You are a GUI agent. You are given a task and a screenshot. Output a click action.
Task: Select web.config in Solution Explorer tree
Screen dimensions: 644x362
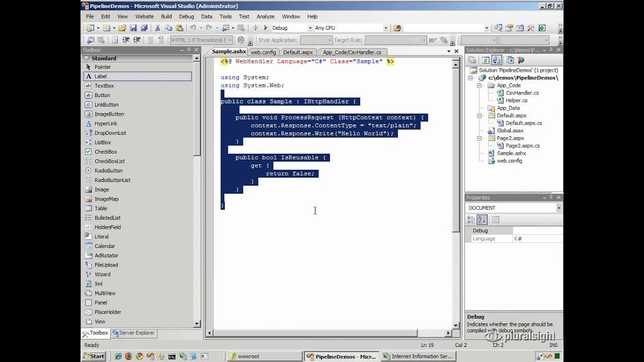pyautogui.click(x=509, y=161)
